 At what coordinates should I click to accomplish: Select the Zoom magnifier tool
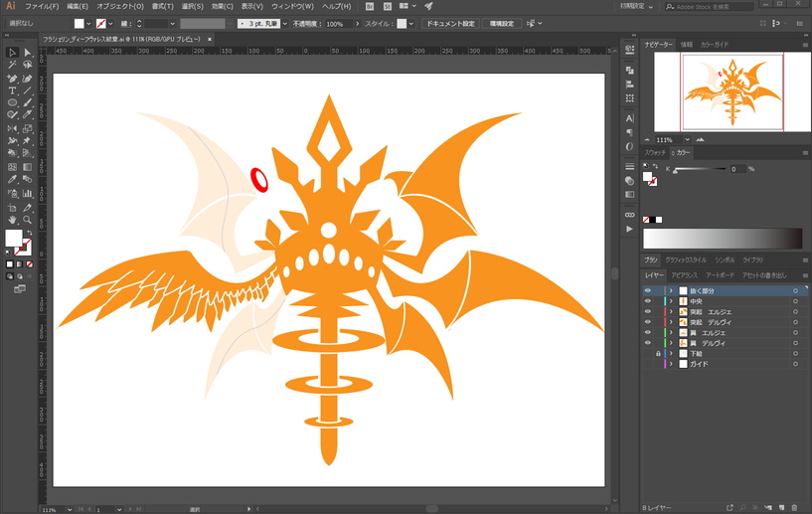click(x=28, y=220)
